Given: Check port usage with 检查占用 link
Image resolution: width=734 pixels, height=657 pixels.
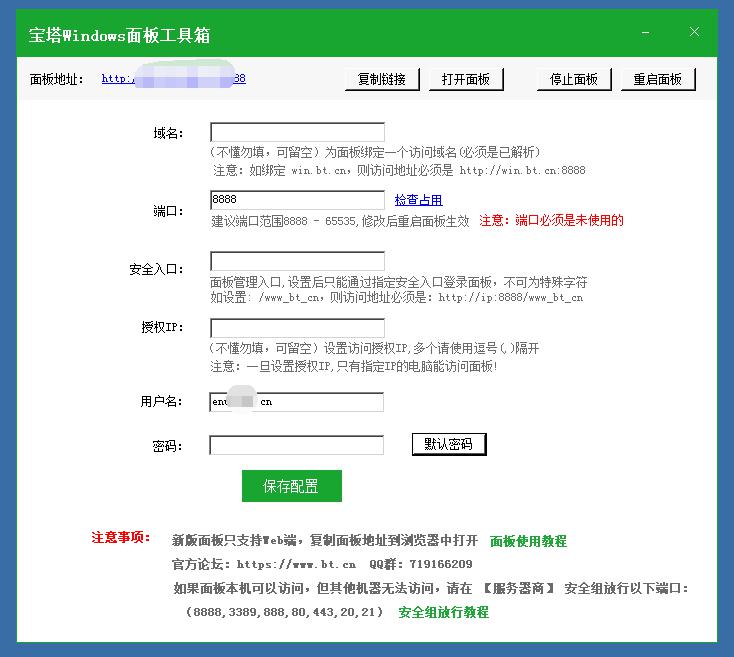Looking at the screenshot, I should (x=418, y=201).
